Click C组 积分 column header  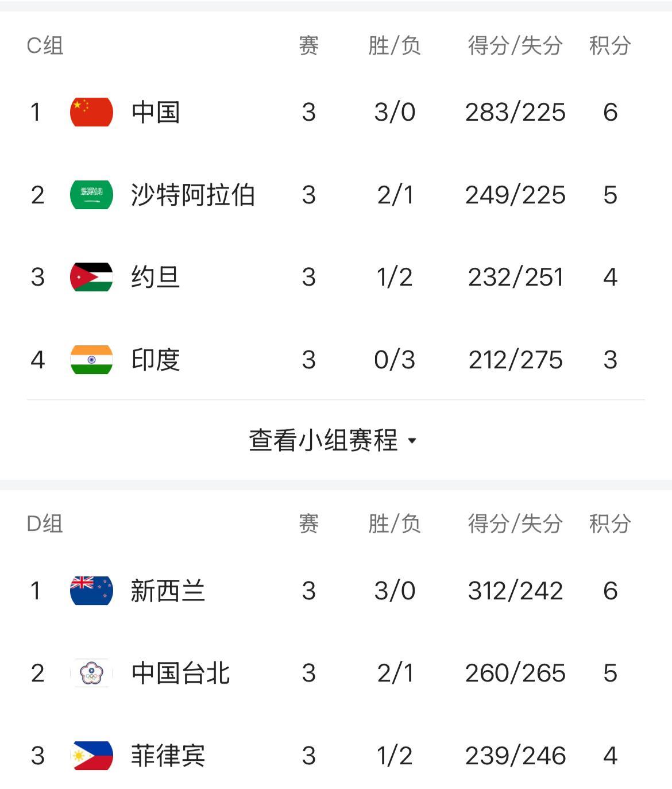(610, 46)
